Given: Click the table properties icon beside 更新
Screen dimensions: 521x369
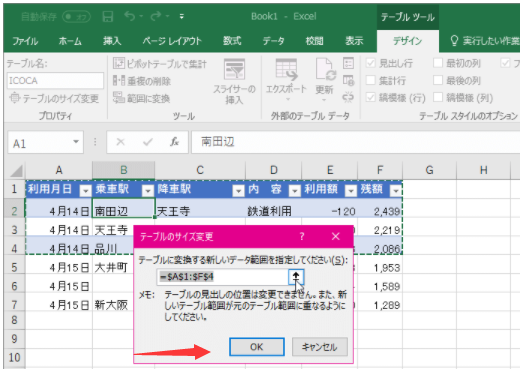Looking at the screenshot, I should click(348, 63).
